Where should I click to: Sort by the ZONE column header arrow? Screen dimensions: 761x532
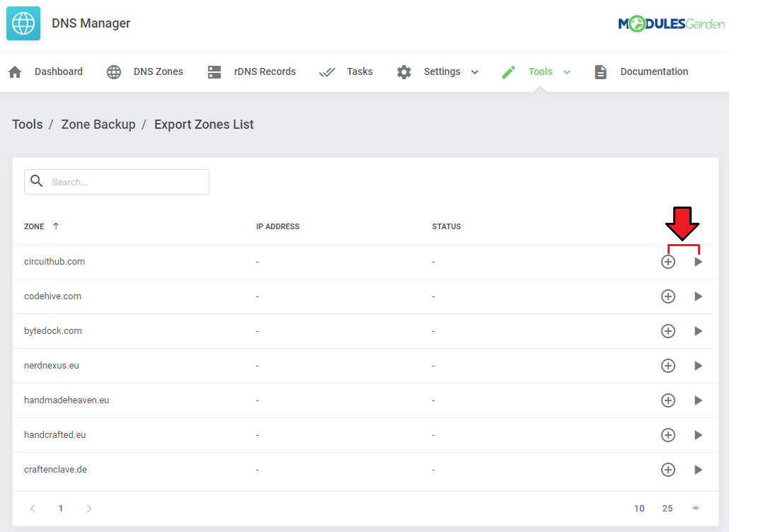(x=56, y=226)
